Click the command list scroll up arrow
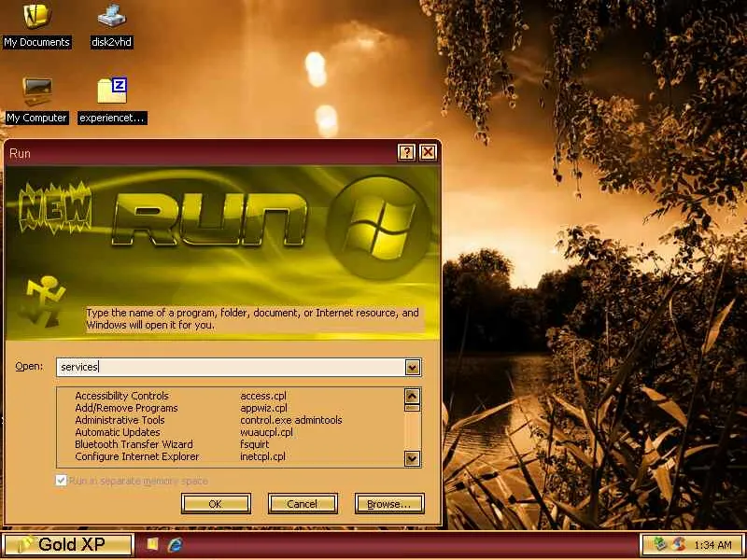The image size is (747, 560). coord(412,396)
